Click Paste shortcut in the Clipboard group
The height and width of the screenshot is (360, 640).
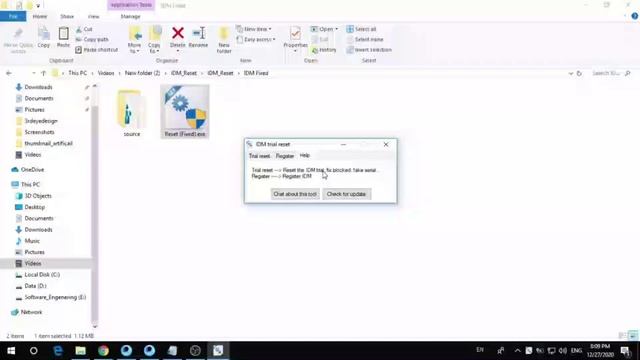point(97,50)
